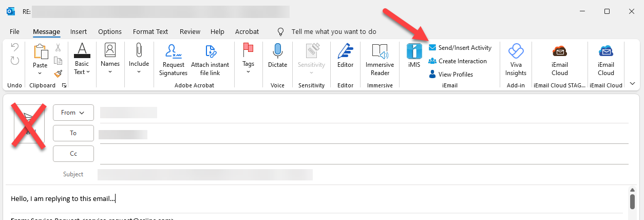Open Create Interaction in iEmail group

(x=457, y=61)
